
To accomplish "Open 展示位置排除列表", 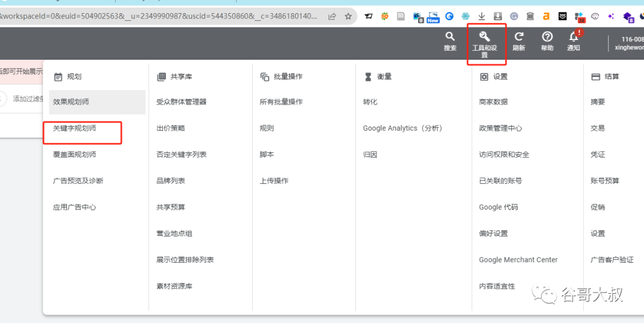I will (185, 260).
